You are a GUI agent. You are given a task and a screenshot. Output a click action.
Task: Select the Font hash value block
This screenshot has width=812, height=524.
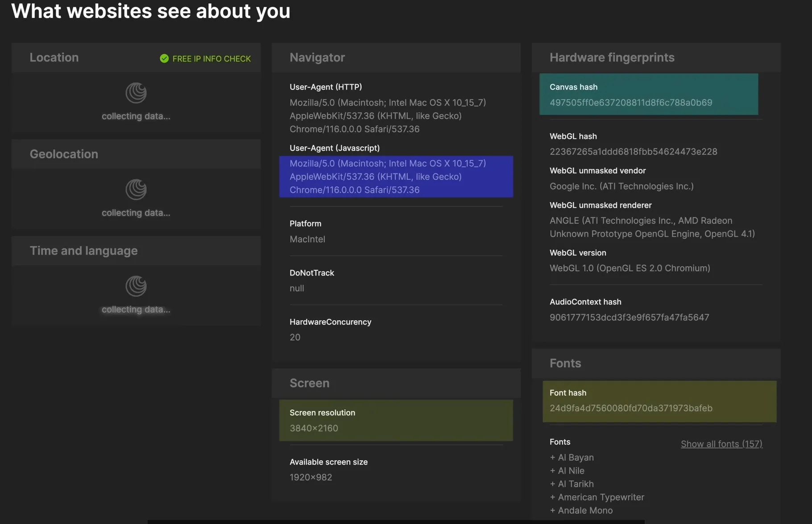(630, 408)
